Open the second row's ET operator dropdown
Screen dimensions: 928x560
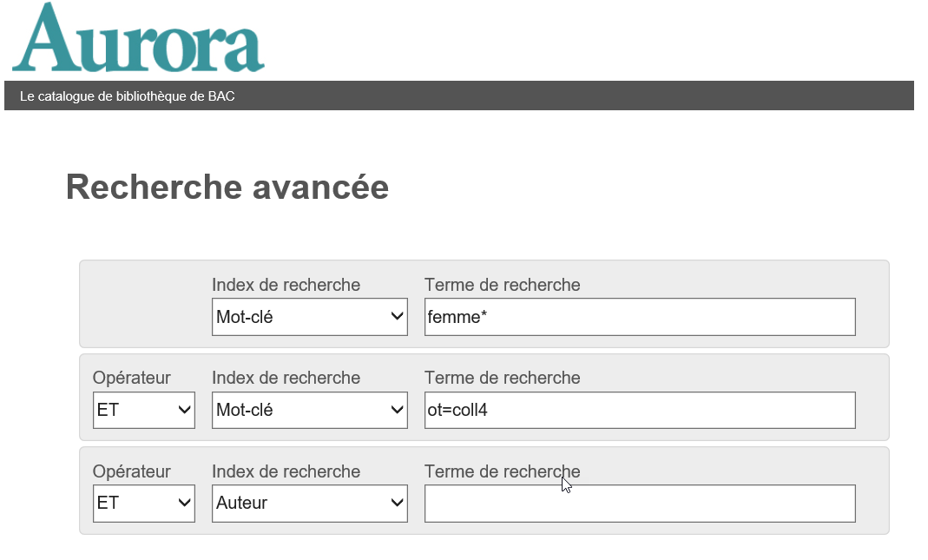pos(144,410)
